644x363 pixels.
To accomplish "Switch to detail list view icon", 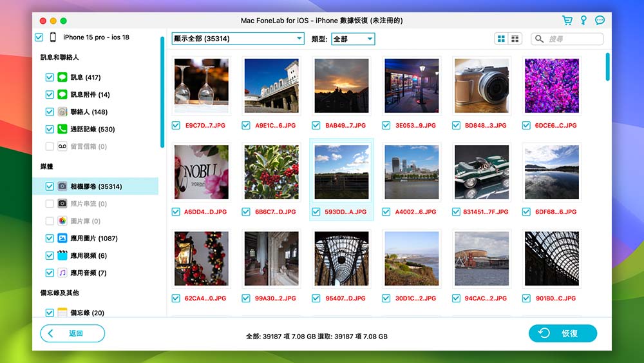I will (515, 39).
